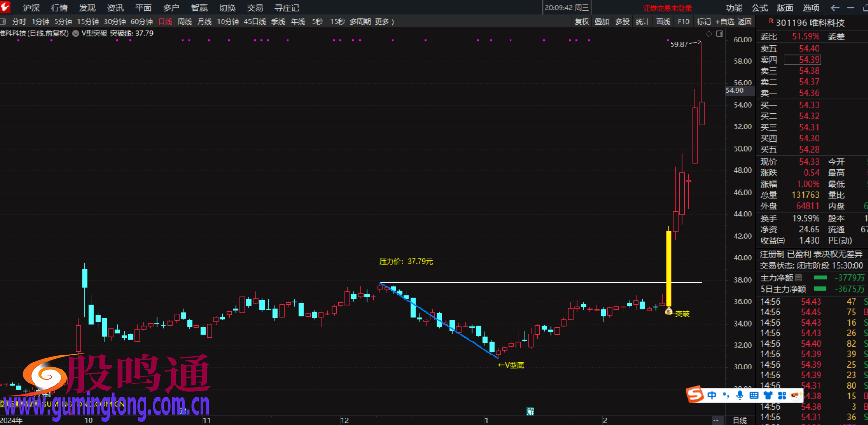
Task: Toggle Sogou Chinese/English mode 中
Action: tap(712, 396)
